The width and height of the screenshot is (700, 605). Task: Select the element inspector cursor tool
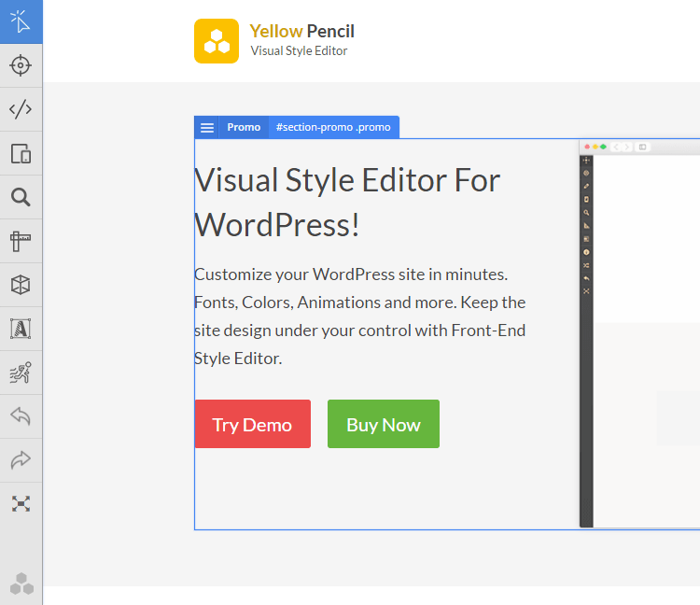pos(21,21)
